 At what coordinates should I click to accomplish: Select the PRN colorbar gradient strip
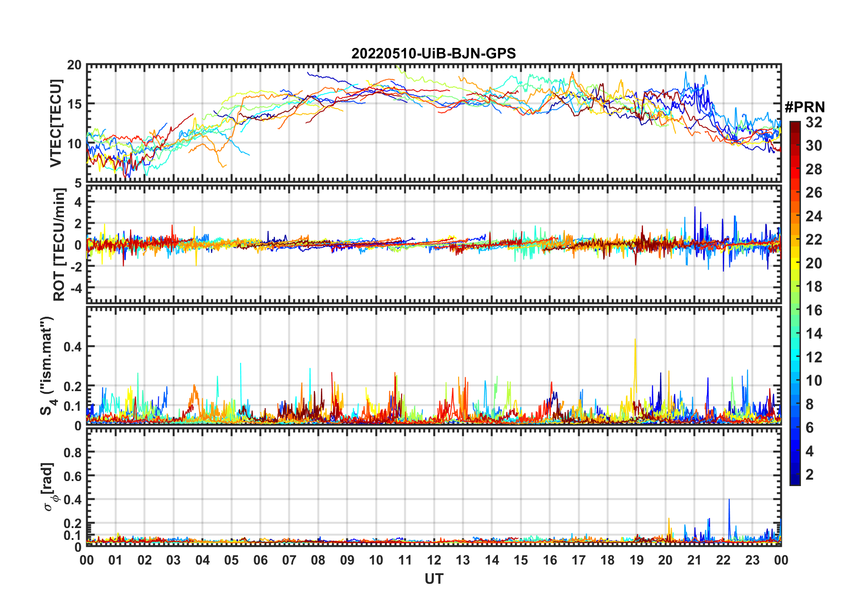pos(795,303)
